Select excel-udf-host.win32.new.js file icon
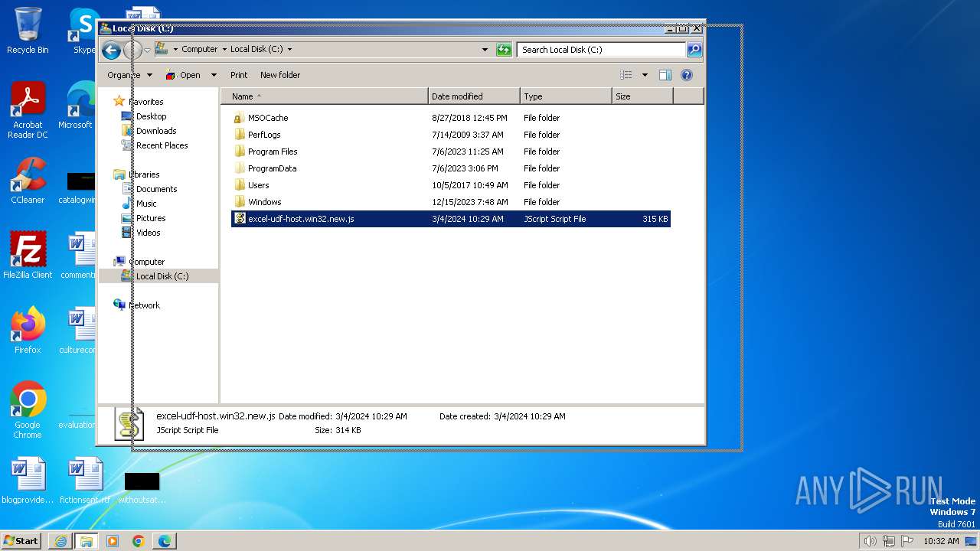Screen dimensions: 980x551 pos(240,218)
